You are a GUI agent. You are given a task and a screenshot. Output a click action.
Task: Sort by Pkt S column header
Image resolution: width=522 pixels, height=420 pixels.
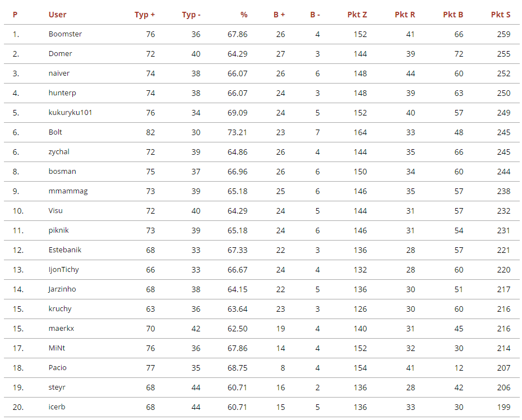pos(500,15)
